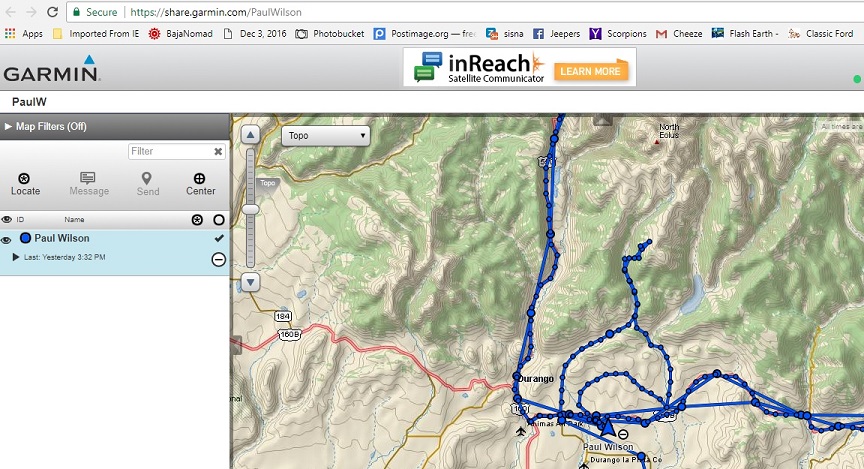Click the Garmin logo
The width and height of the screenshot is (864, 469).
coord(49,70)
